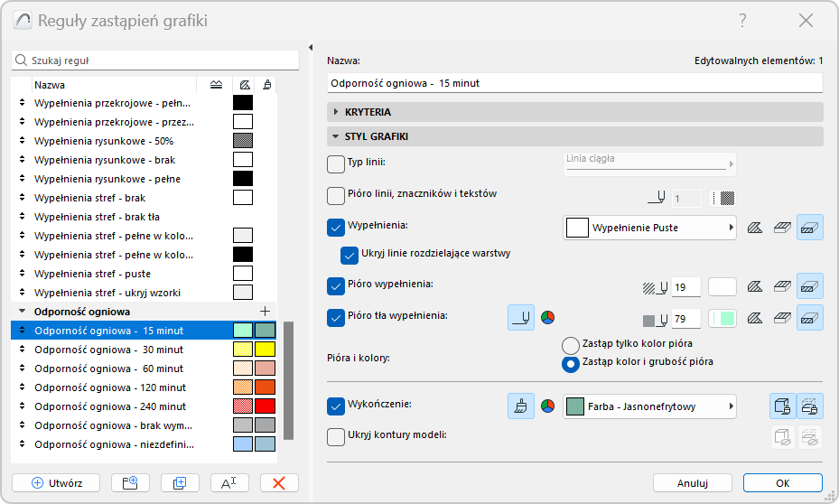
Task: Click the rename rule icon button
Action: click(229, 483)
